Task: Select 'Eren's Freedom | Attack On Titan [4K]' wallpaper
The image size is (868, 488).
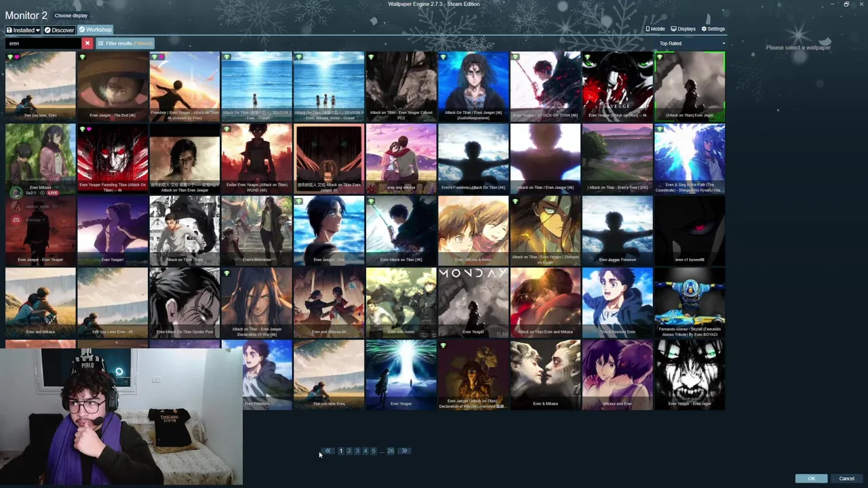Action: point(473,159)
